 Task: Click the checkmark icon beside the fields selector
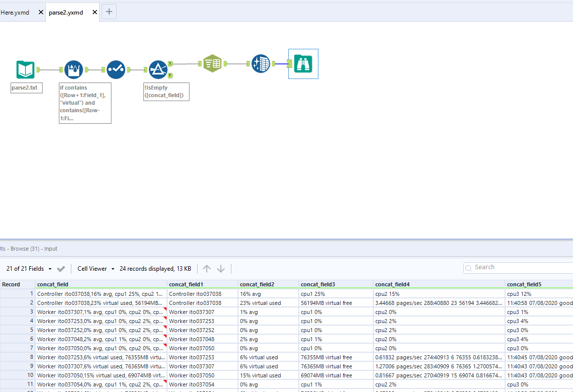click(x=61, y=268)
